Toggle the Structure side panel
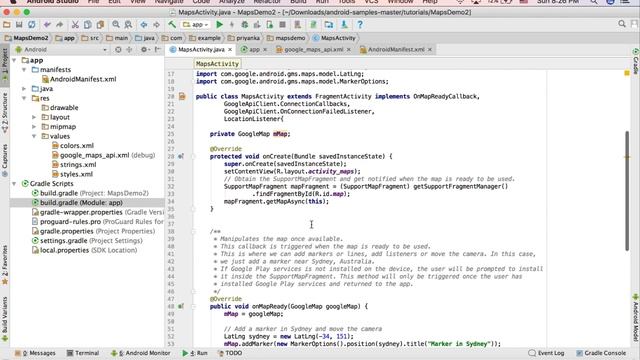Screen dimensions: 640x360 (x=5, y=113)
